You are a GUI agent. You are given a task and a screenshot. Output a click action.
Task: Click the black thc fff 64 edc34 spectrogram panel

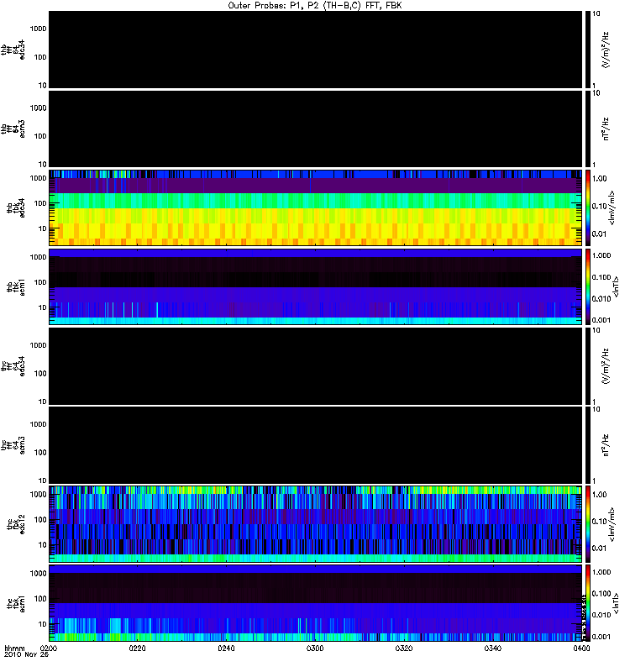point(316,366)
